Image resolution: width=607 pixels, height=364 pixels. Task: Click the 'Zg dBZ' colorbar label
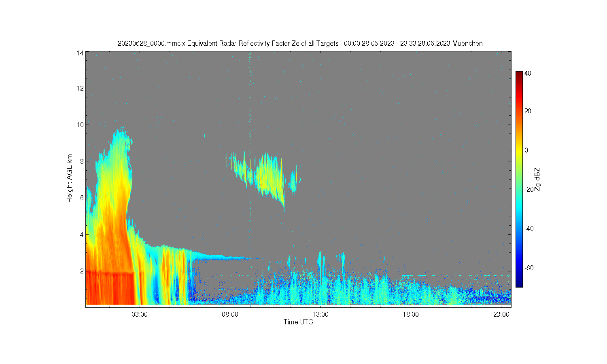537,179
